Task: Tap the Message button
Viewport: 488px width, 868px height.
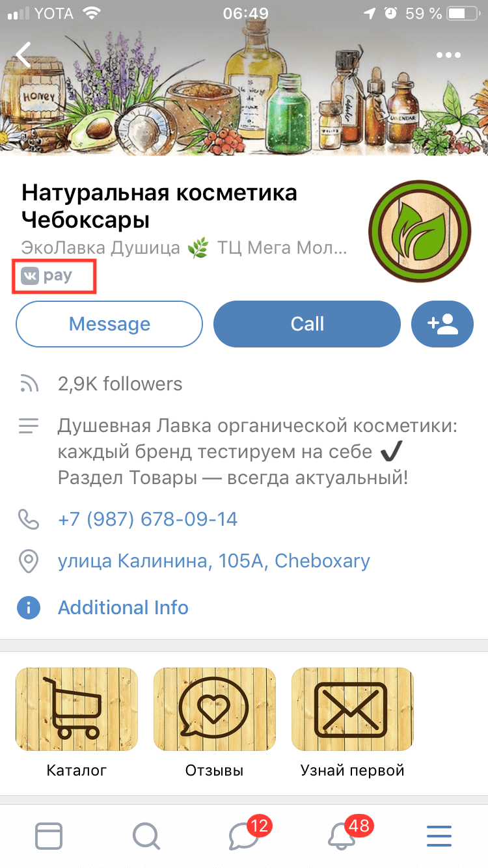Action: [109, 324]
